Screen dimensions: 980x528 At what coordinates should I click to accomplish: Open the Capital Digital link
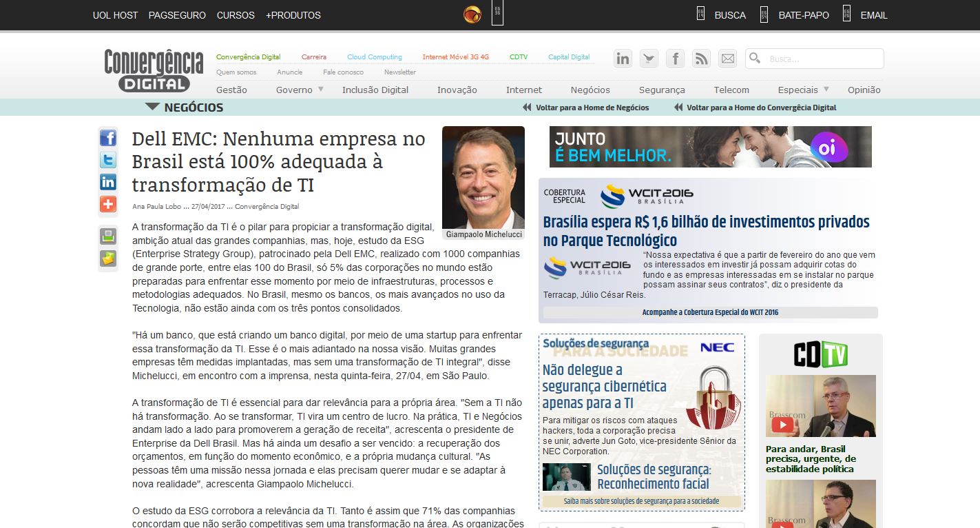[x=569, y=57]
